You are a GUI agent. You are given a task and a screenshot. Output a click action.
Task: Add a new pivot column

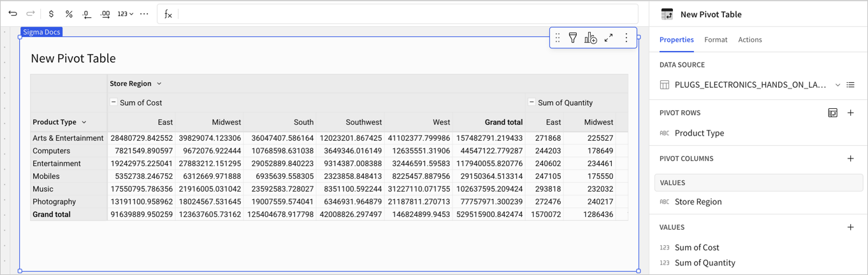click(x=850, y=159)
